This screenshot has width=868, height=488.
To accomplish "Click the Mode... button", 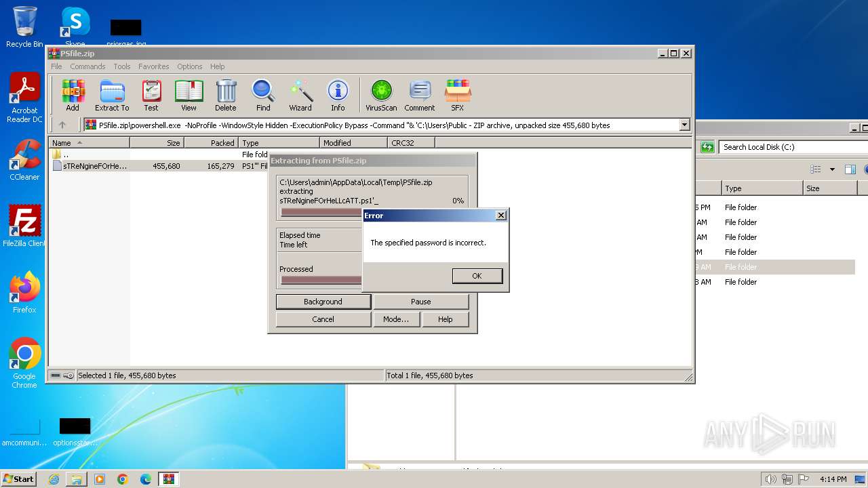I will point(396,319).
